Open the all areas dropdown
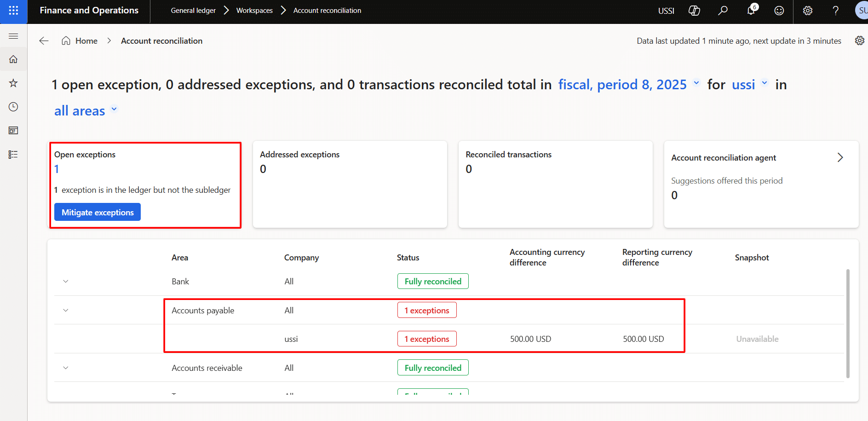 (x=86, y=111)
